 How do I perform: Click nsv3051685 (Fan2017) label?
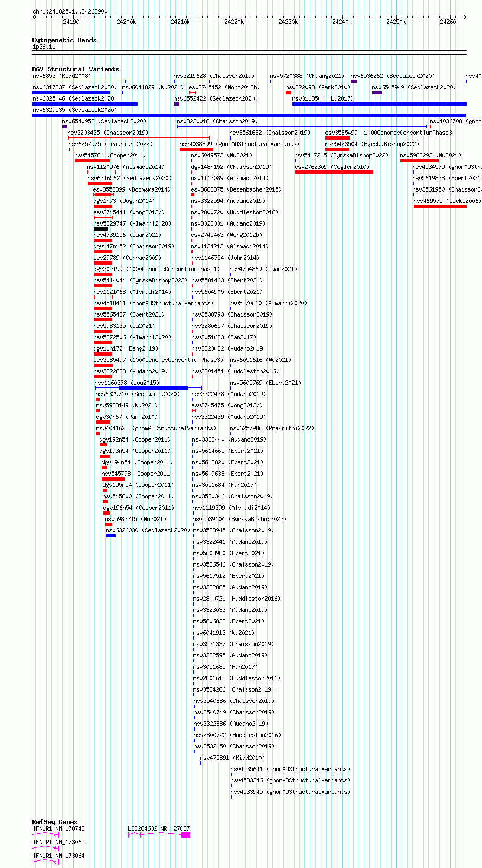(x=225, y=667)
